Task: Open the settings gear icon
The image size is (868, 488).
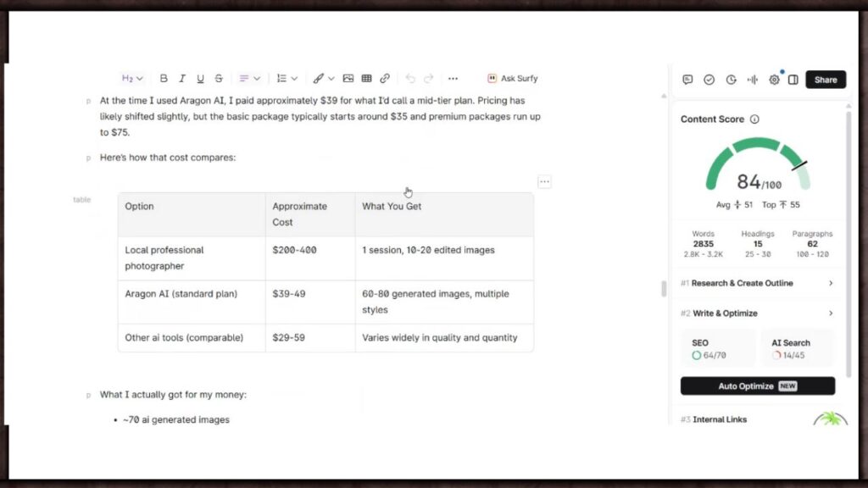Action: tap(774, 80)
